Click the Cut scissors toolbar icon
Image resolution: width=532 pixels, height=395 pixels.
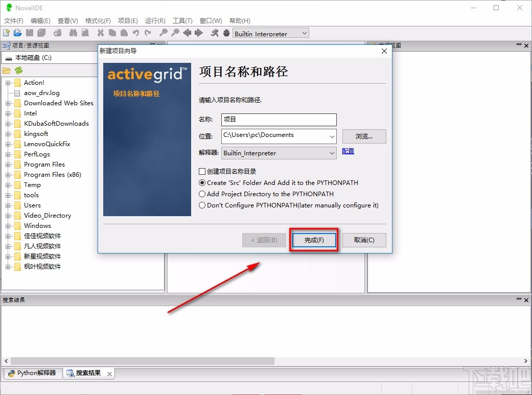point(101,33)
